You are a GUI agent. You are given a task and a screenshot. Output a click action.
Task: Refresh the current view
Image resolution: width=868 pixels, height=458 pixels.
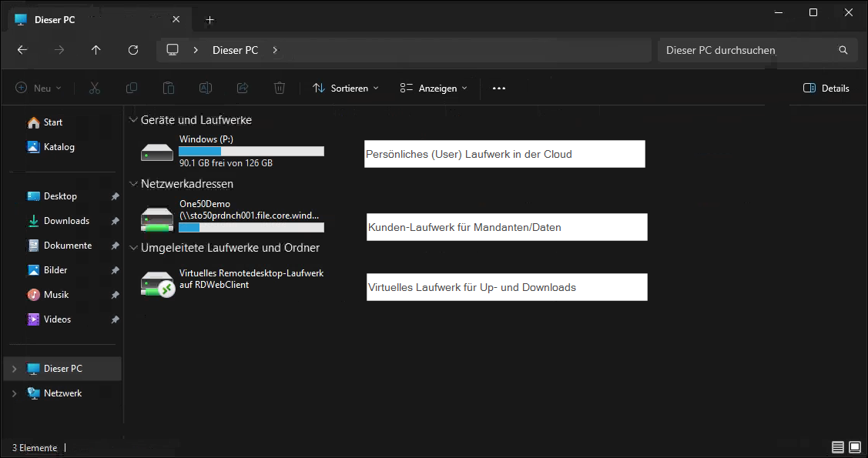click(x=132, y=50)
